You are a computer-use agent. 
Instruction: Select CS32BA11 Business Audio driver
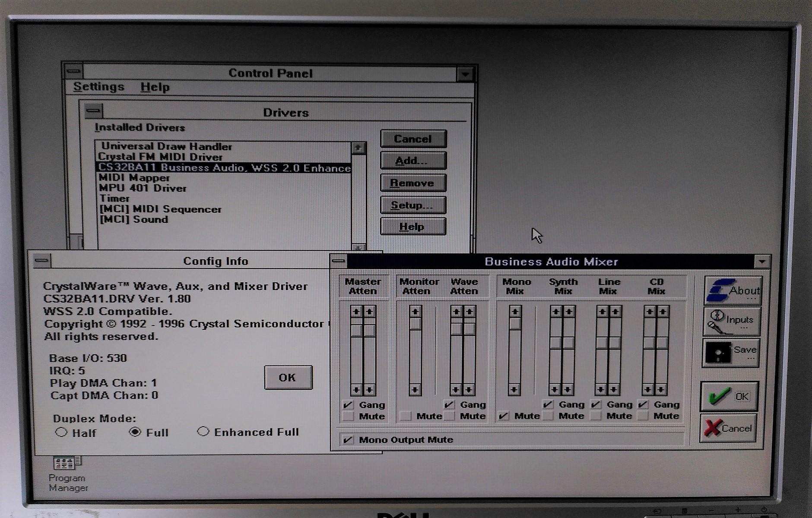point(224,167)
